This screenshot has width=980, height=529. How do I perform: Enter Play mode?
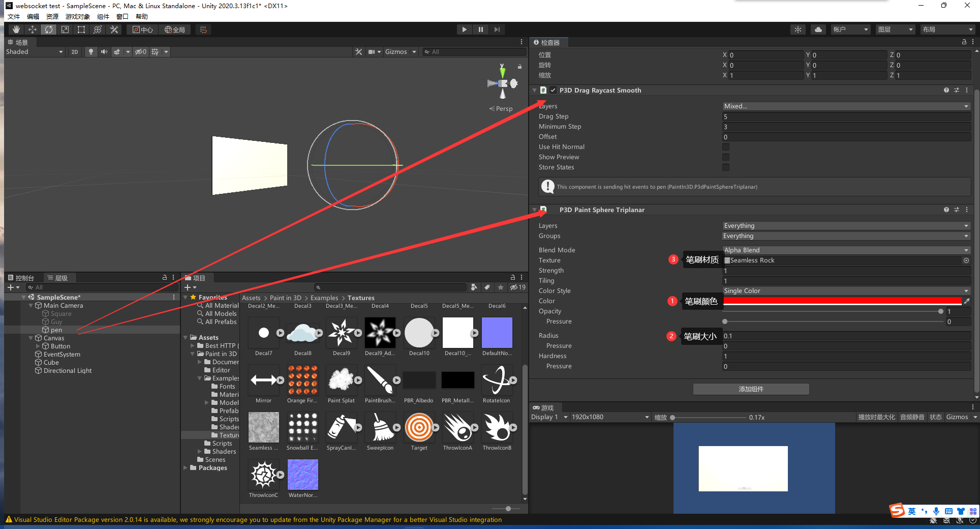coord(464,29)
